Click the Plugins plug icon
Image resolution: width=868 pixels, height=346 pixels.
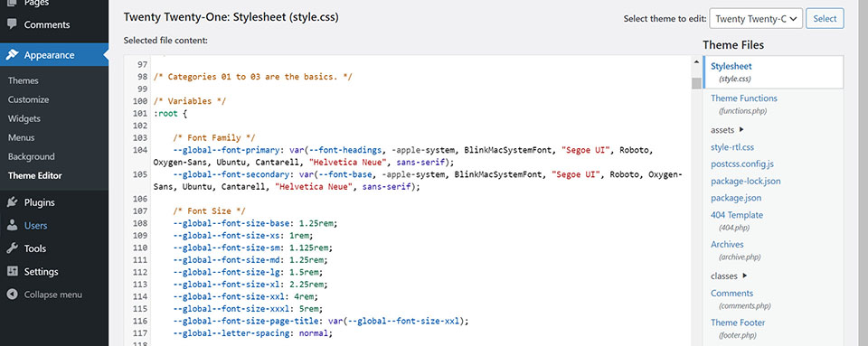point(12,202)
